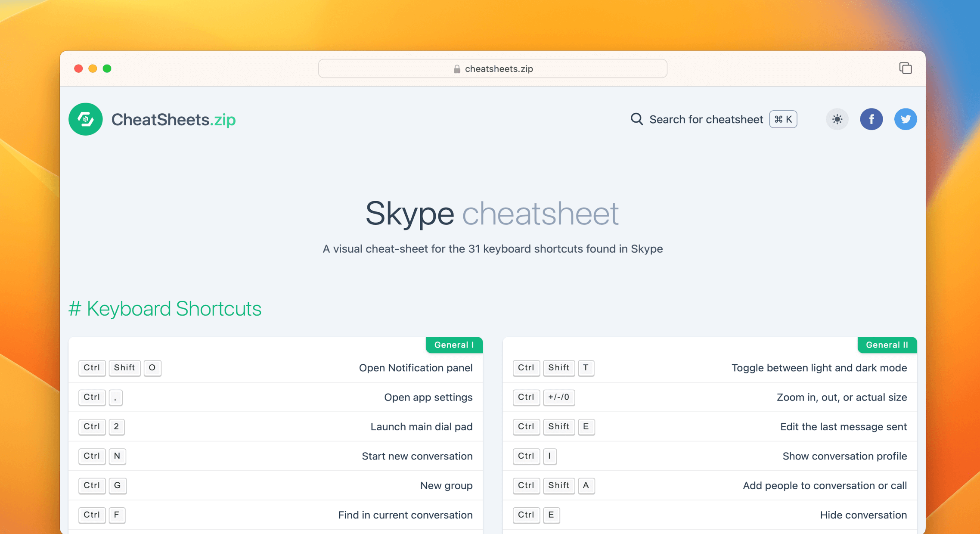Click the Shift keycap next to Ctrl Shift T

point(558,368)
